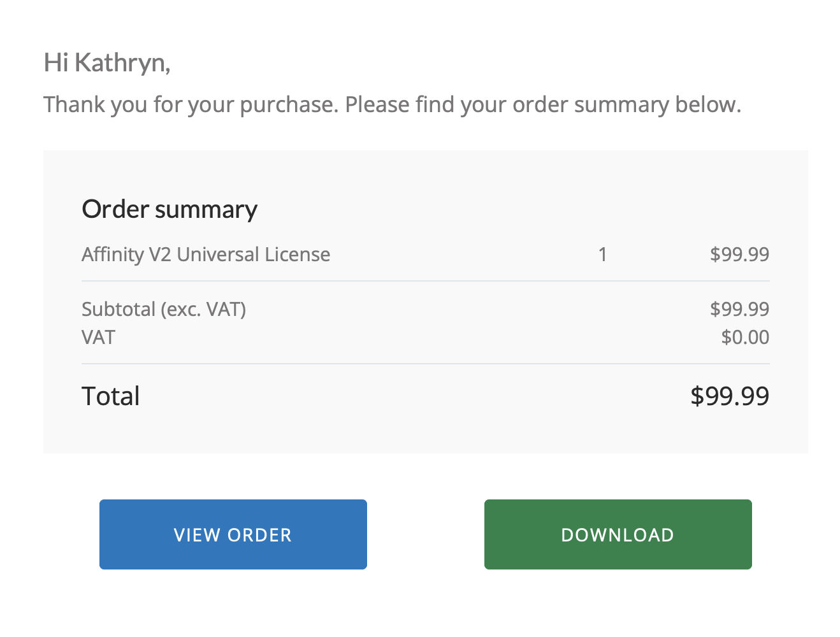Click the word Subtotal
The width and height of the screenshot is (840, 637).
pyautogui.click(x=119, y=309)
